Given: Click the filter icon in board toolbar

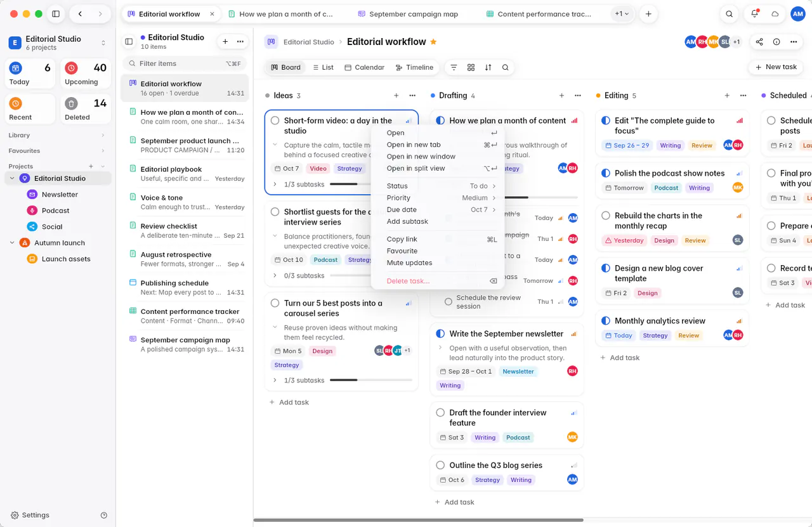Looking at the screenshot, I should (x=454, y=67).
